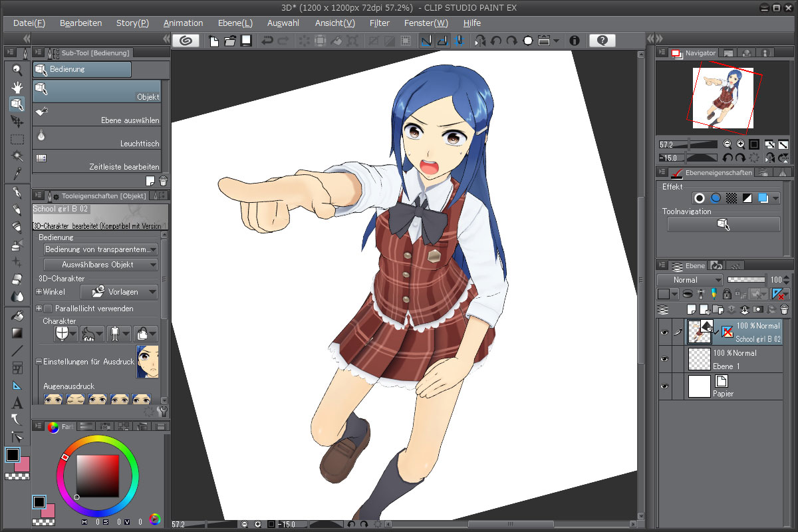
Task: Click the Vorlagen presets button
Action: click(119, 292)
